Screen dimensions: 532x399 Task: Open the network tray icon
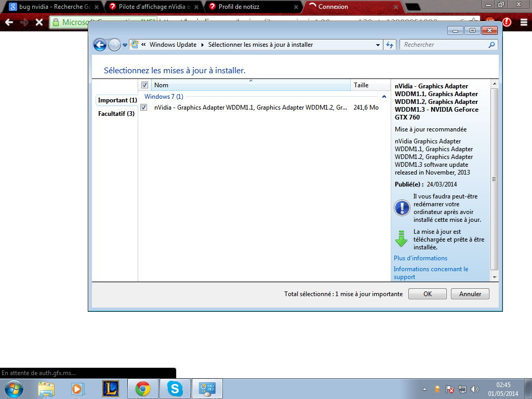(x=462, y=389)
